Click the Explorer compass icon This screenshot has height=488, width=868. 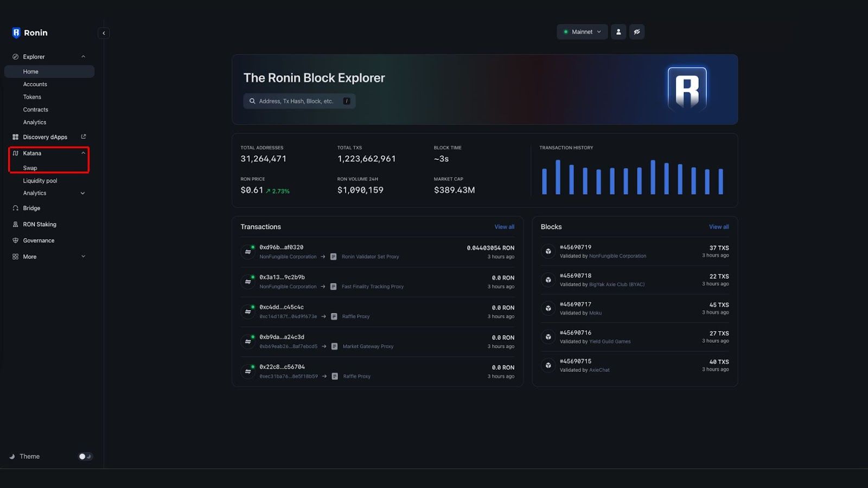tap(15, 56)
